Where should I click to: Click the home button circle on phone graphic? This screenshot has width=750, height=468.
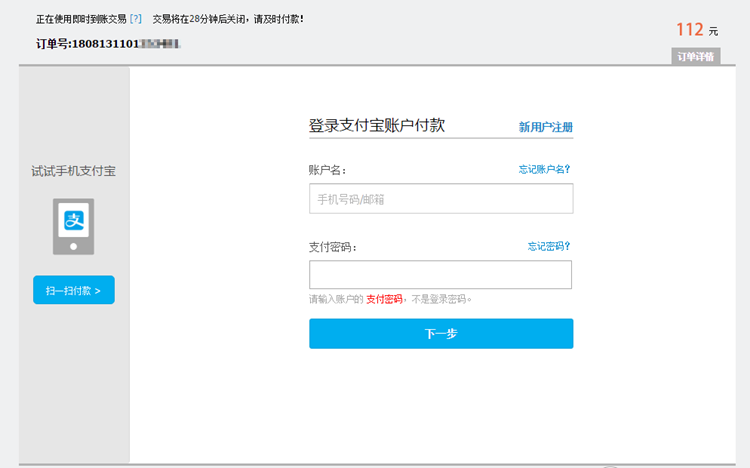click(73, 246)
